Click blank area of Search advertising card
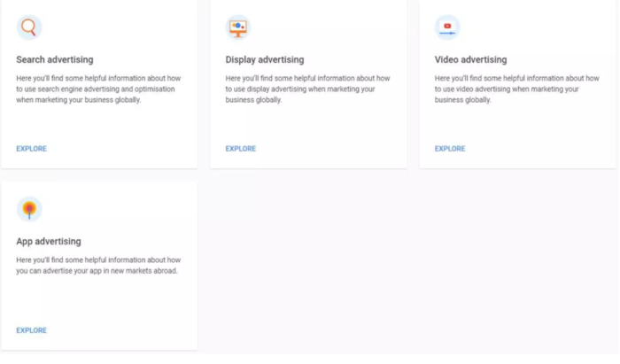The height and width of the screenshot is (364, 620). click(119, 127)
